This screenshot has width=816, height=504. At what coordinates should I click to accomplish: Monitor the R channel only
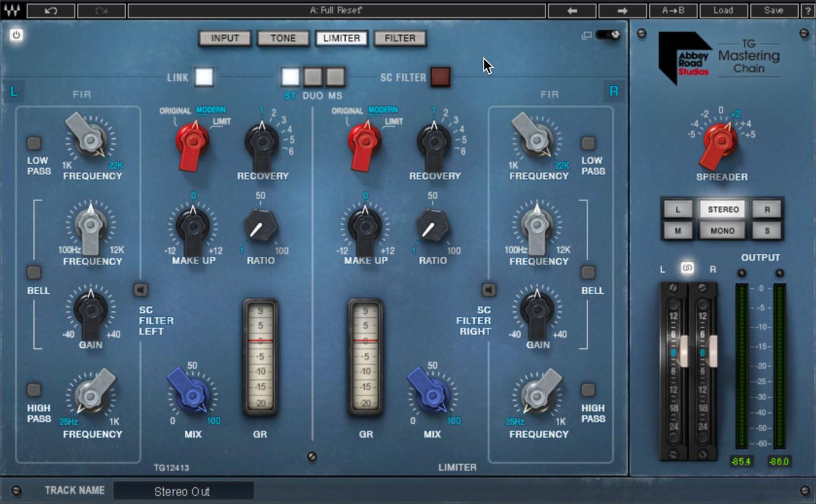[767, 209]
